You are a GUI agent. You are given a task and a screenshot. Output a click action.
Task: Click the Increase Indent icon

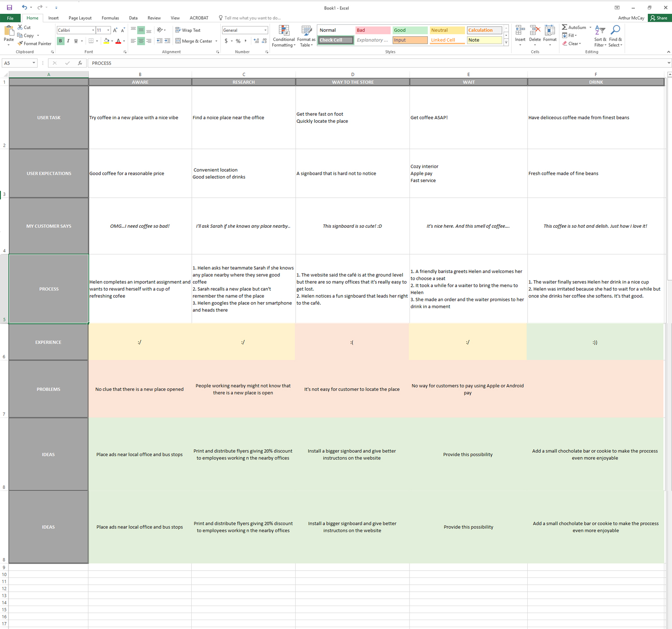coord(167,41)
